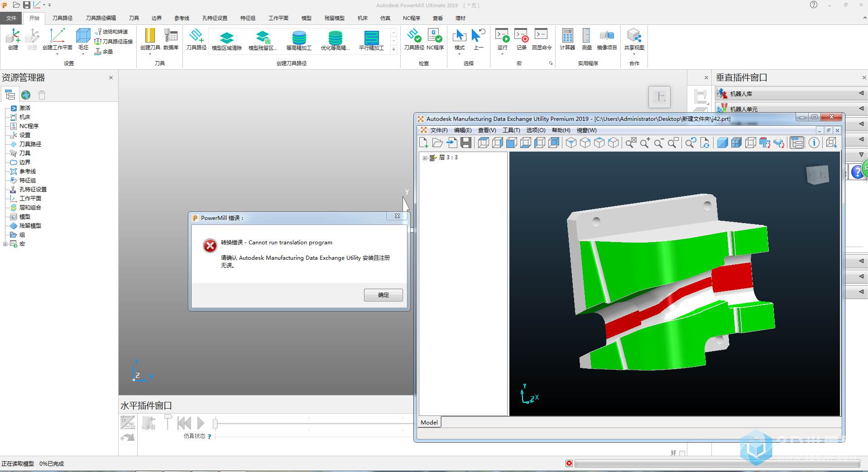Click the 刀具路径 new toolpath icon
The height and width of the screenshot is (472, 868).
196,39
